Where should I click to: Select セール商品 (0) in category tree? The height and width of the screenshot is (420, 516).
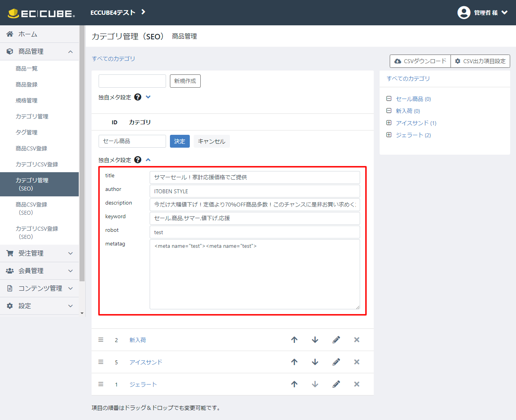tap(414, 99)
